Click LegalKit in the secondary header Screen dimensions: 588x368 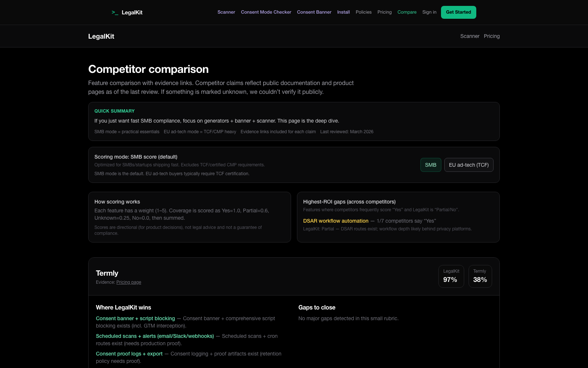point(101,36)
